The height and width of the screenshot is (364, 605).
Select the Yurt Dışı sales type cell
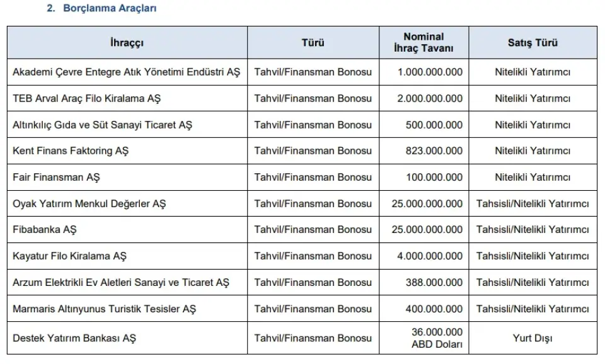coord(533,338)
